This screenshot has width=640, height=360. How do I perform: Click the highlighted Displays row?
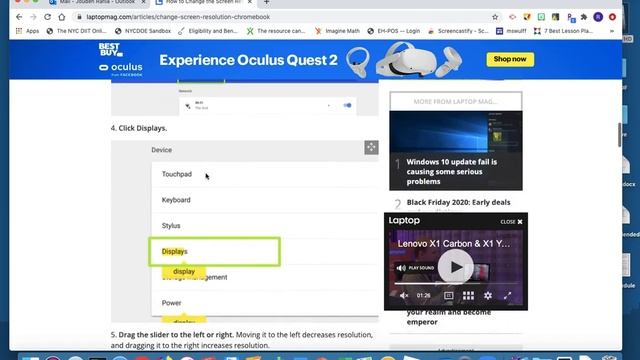click(x=215, y=251)
